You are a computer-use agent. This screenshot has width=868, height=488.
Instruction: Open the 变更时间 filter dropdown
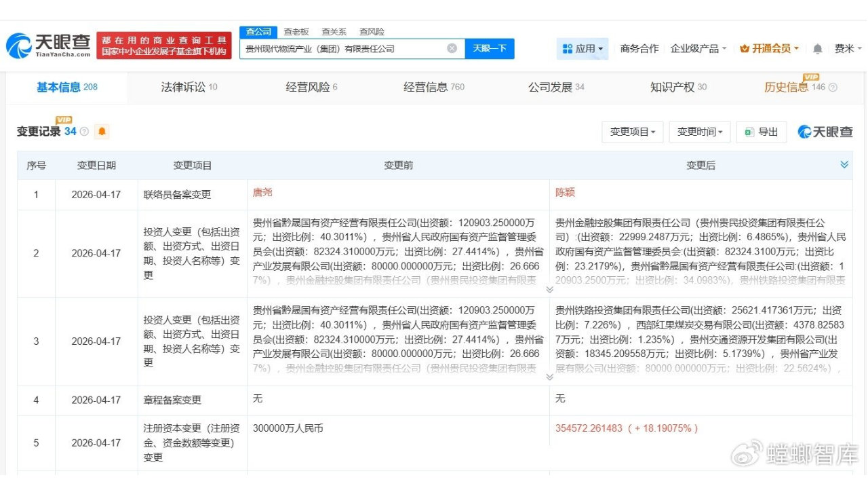click(700, 132)
